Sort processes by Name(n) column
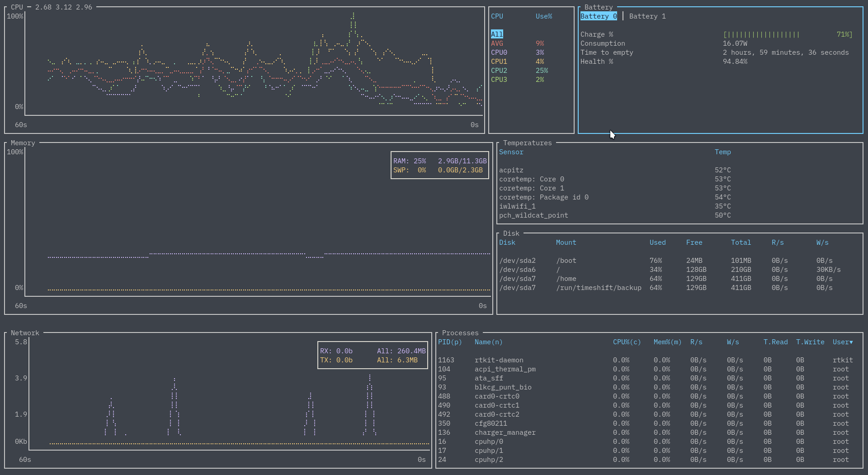 tap(489, 342)
